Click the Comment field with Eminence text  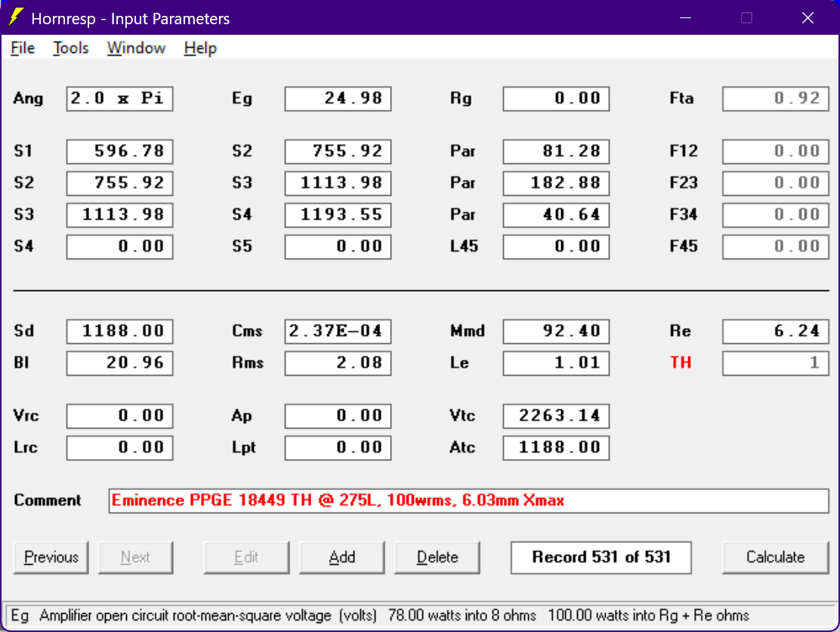coord(469,500)
